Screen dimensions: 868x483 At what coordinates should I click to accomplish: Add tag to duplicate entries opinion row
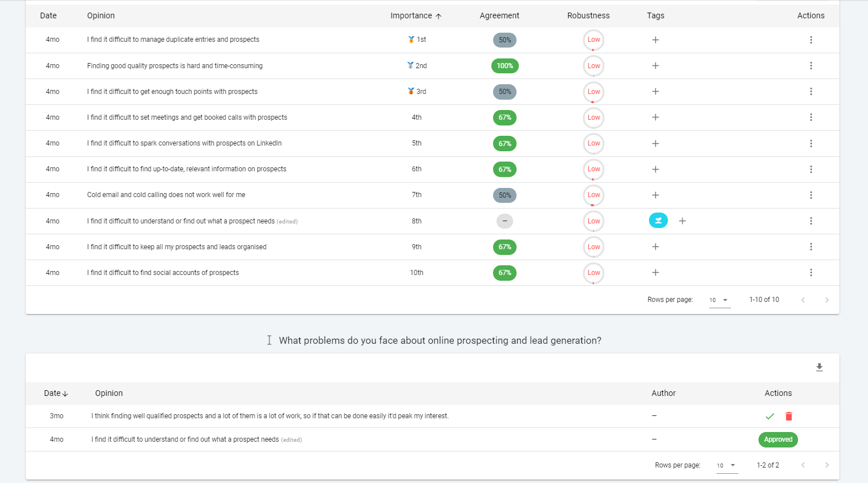(655, 40)
